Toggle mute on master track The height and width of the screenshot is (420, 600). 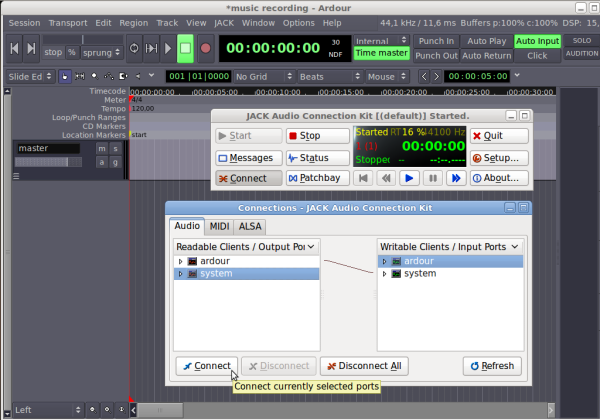(x=101, y=149)
